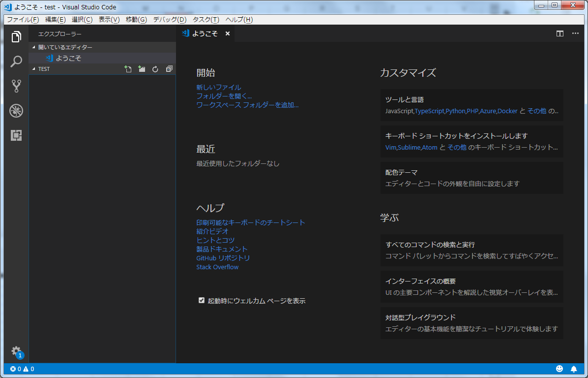This screenshot has height=378, width=588.
Task: Open the Debug view icon
Action: pos(16,111)
